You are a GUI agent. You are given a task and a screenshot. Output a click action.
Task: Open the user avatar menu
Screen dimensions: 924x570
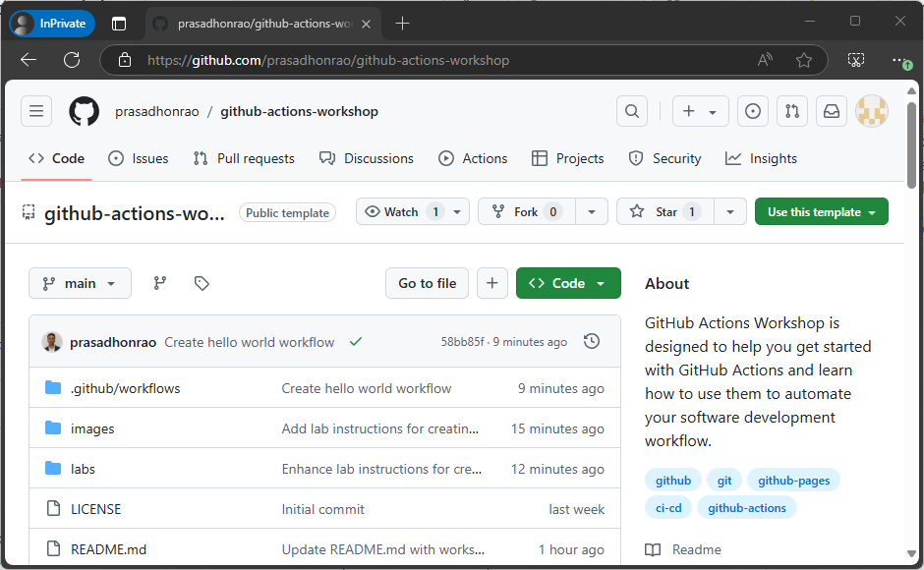872,111
